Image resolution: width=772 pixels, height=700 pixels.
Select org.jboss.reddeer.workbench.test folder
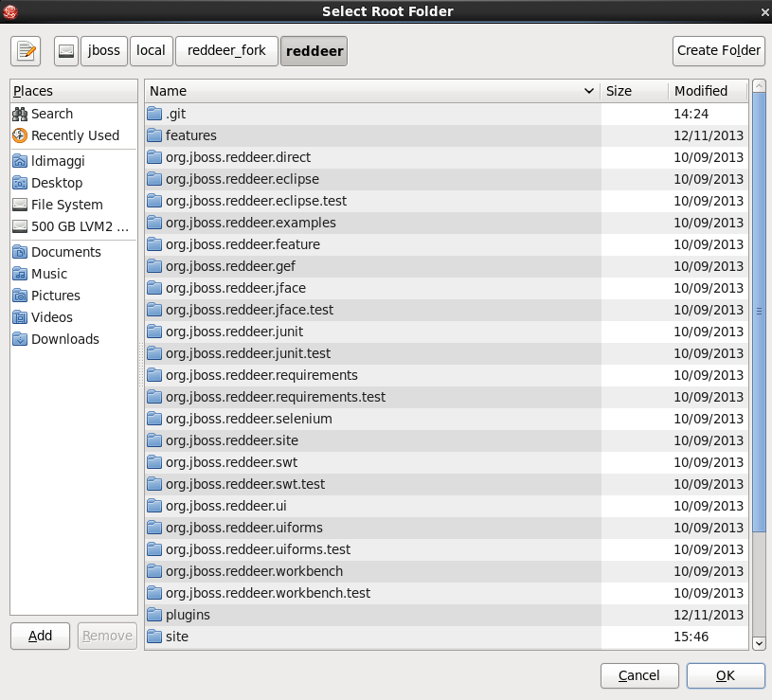446,593
